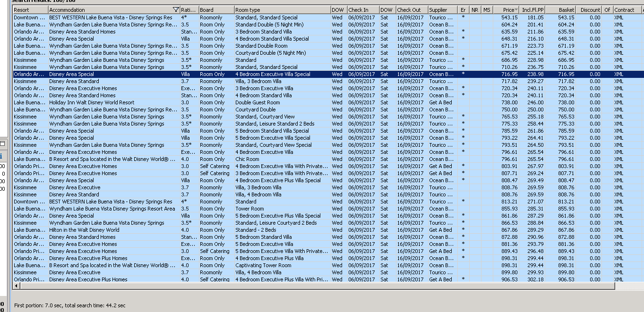Click the filter icon in Accommodation header
644x312 pixels.
pyautogui.click(x=176, y=10)
